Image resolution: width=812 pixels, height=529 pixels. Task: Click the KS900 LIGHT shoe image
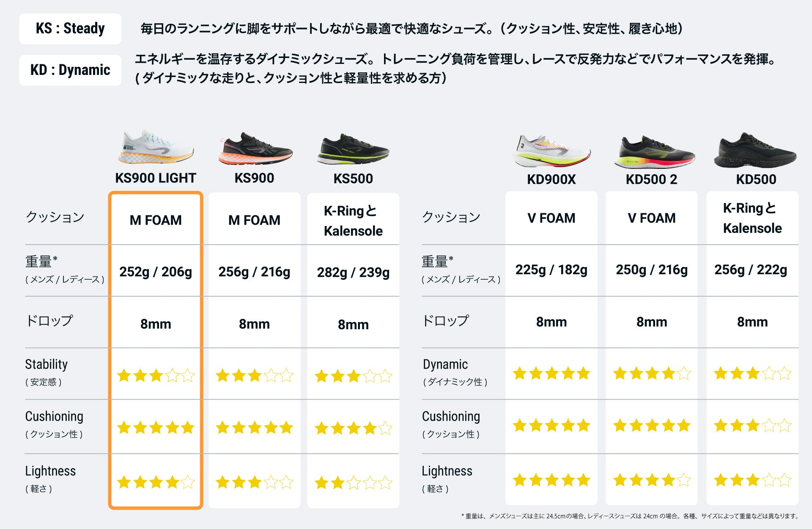point(156,147)
